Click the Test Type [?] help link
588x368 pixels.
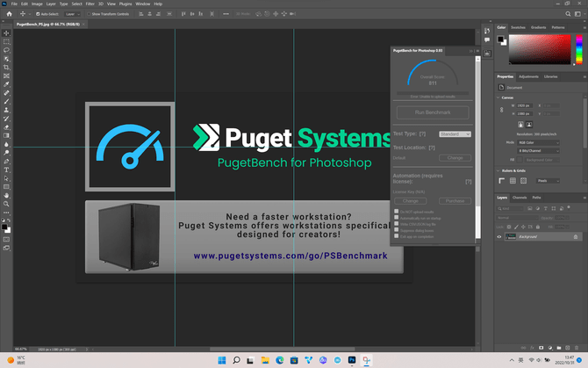pos(422,133)
